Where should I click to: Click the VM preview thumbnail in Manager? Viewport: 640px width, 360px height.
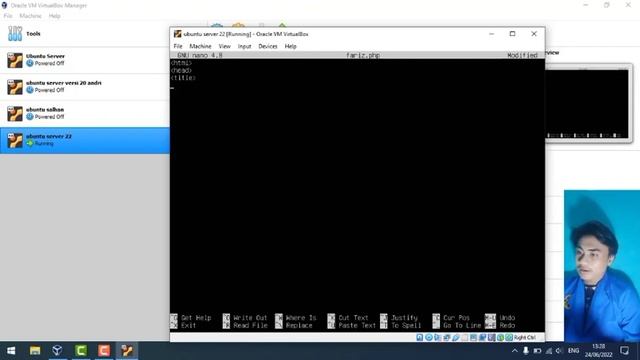[588, 103]
